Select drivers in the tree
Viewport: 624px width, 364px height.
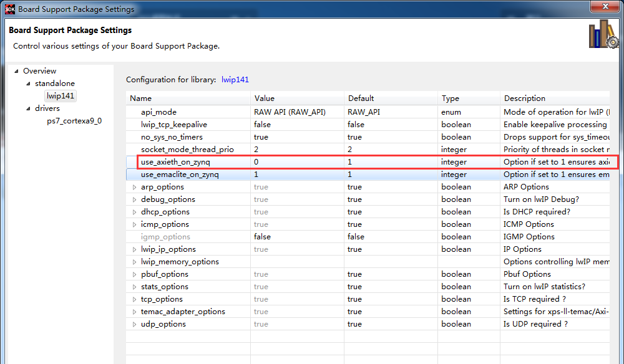coord(47,108)
